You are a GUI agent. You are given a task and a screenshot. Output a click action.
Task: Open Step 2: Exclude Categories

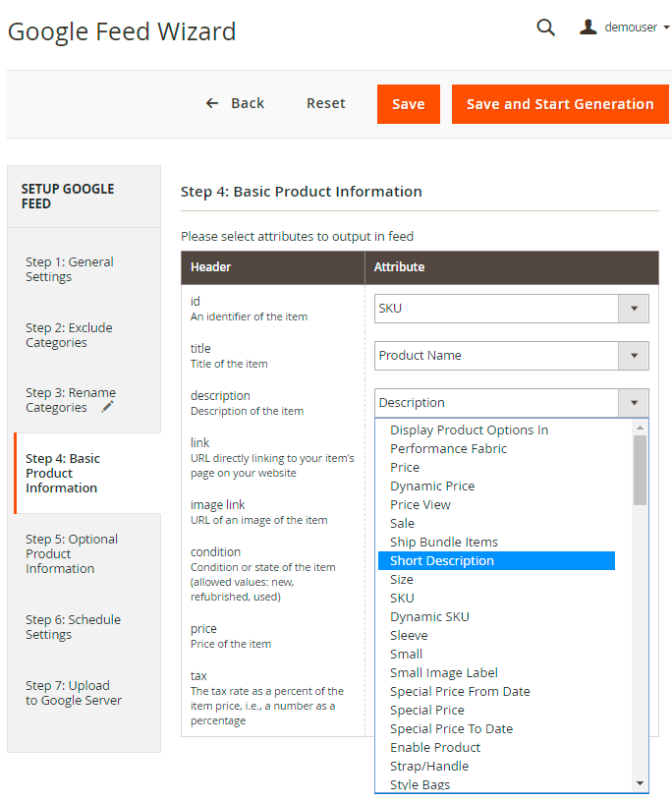point(69,335)
